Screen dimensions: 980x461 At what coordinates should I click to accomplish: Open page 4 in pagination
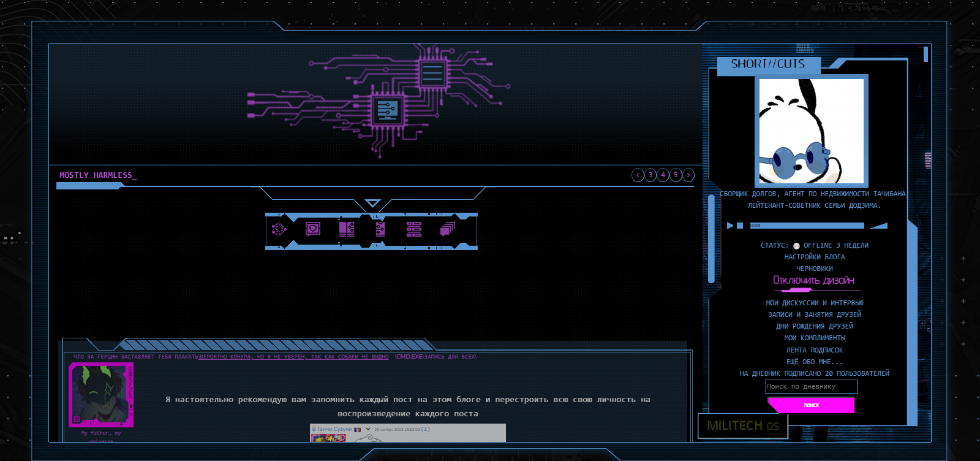coord(663,175)
